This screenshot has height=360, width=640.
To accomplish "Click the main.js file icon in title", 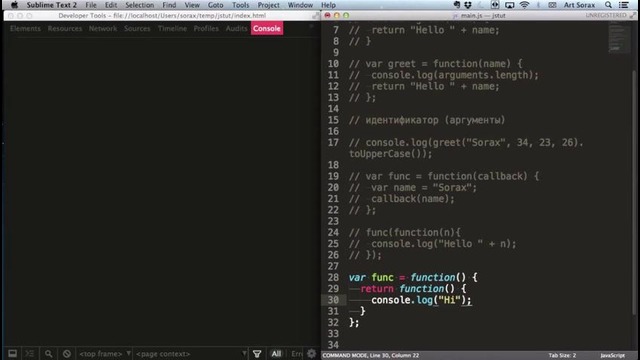I will (455, 16).
